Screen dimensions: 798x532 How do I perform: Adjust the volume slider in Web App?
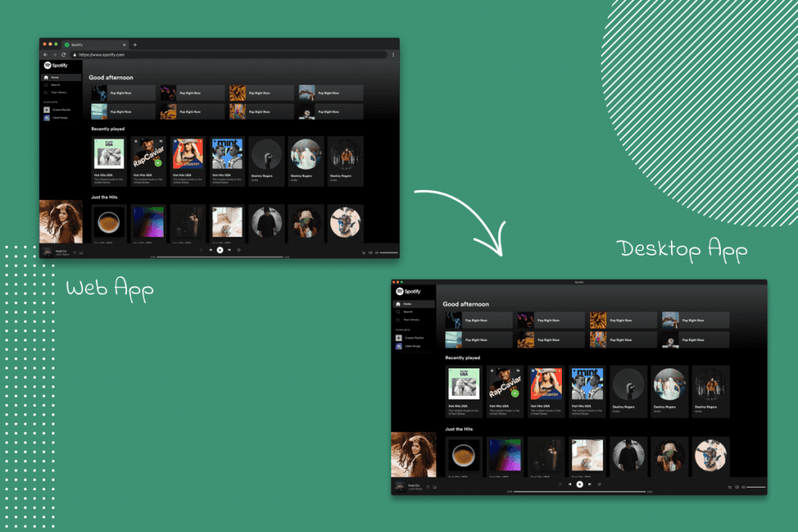tap(389, 253)
